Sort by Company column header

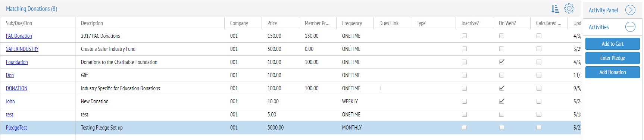click(243, 23)
